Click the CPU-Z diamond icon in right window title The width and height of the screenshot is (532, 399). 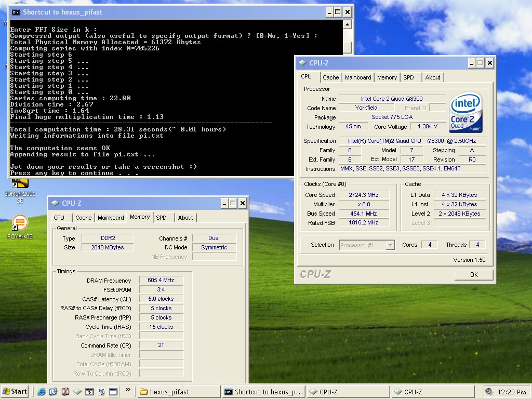pyautogui.click(x=302, y=63)
